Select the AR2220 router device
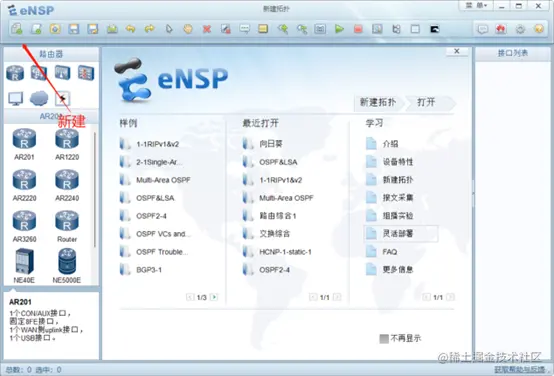 click(24, 185)
